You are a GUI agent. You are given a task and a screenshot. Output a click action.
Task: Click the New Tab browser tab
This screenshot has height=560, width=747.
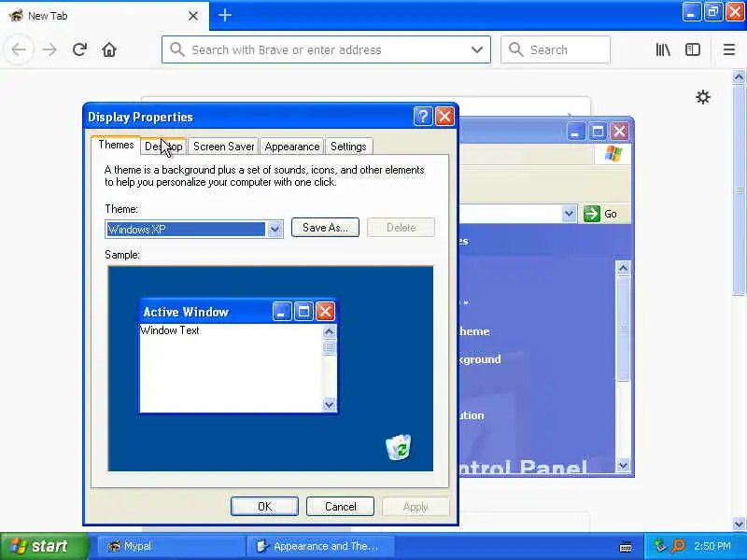pos(105,16)
